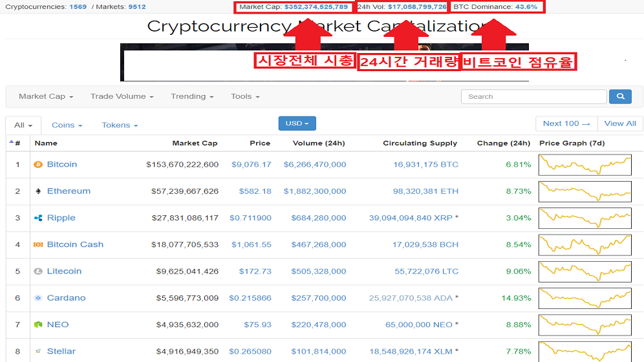Click the NEO green logo icon
Viewport: 644px width, 362px height.
click(38, 325)
